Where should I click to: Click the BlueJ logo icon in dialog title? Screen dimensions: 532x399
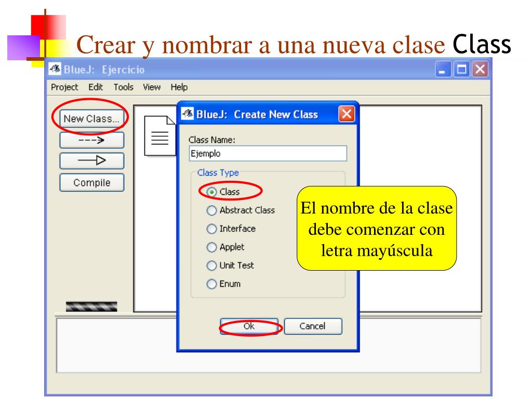pyautogui.click(x=188, y=114)
